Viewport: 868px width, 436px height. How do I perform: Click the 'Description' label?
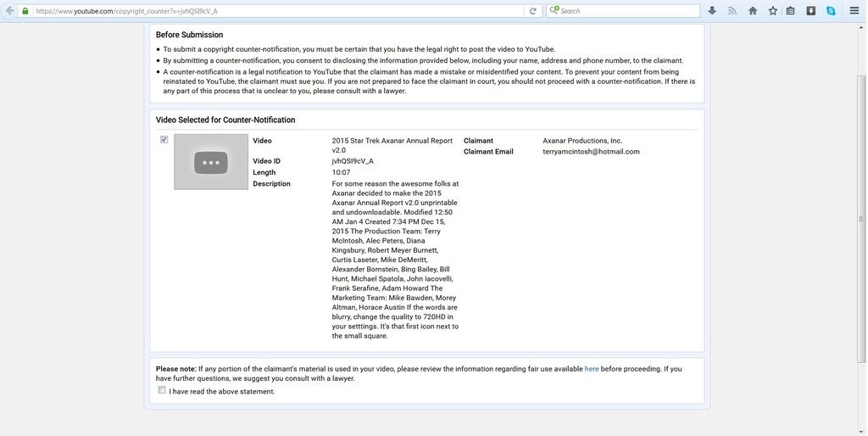point(271,184)
